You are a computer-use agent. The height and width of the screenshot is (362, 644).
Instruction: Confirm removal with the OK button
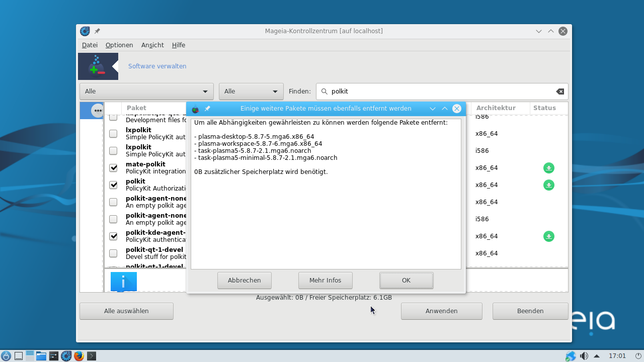click(x=407, y=281)
